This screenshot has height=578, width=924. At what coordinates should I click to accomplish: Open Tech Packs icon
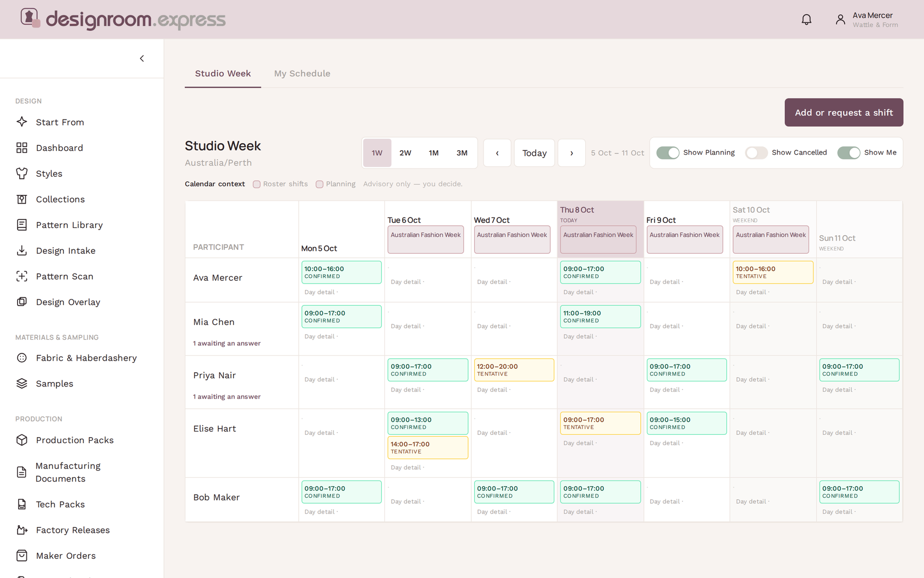pos(22,504)
